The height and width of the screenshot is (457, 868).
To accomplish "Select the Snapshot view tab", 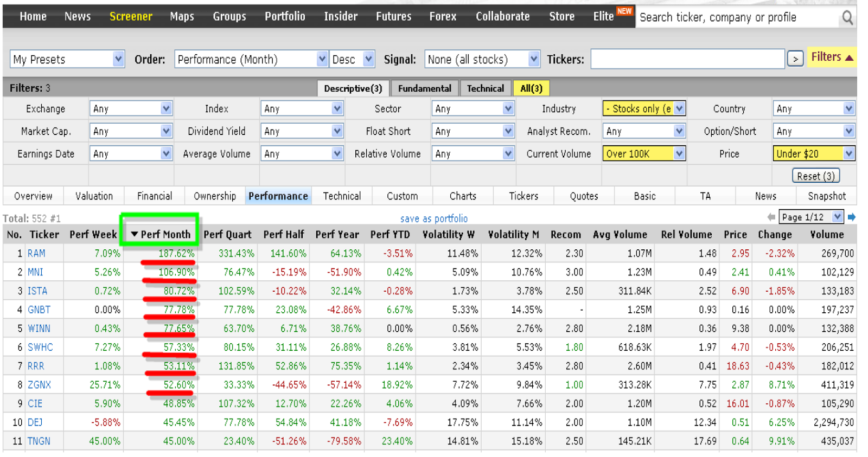I will tap(827, 196).
